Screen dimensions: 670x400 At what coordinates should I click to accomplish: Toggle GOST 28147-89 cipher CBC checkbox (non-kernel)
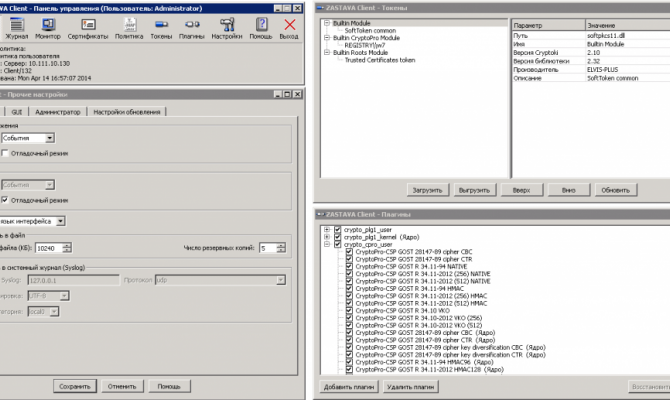[x=349, y=252]
